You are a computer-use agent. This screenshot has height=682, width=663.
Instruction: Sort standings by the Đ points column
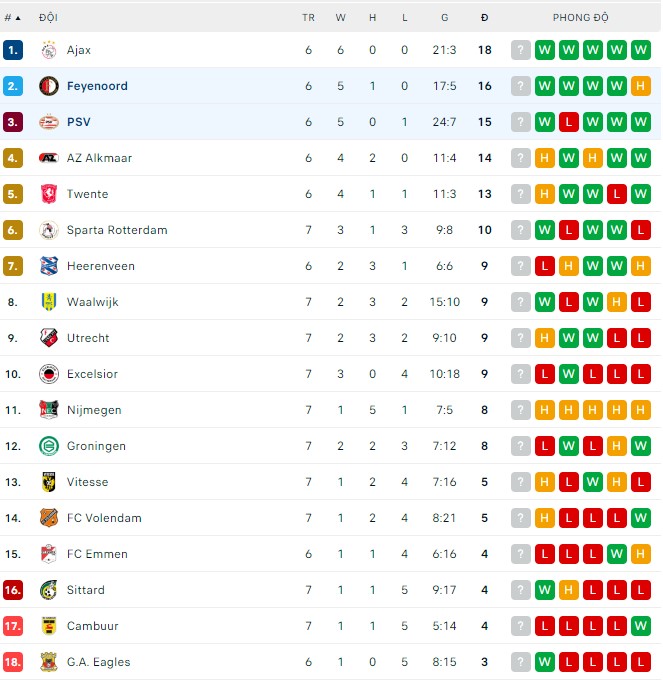click(x=484, y=18)
